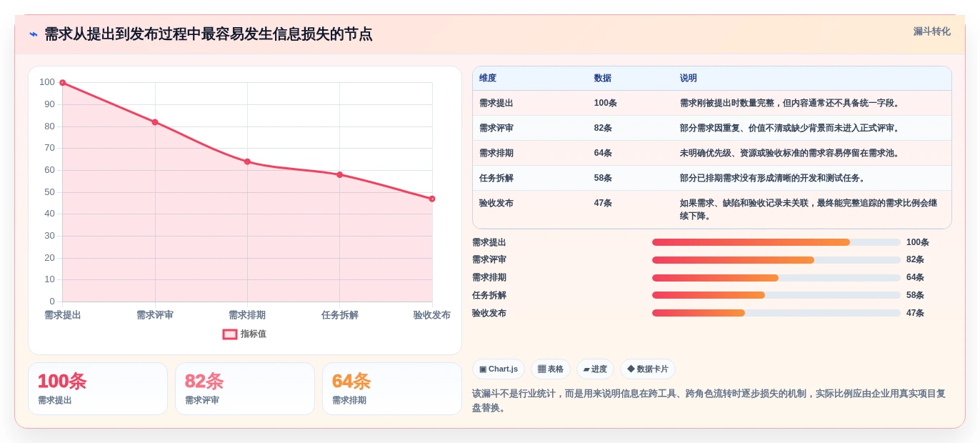Image resolution: width=980 pixels, height=443 pixels.
Task: Click the 58条 label beside the progress bar
Action: pos(916,295)
